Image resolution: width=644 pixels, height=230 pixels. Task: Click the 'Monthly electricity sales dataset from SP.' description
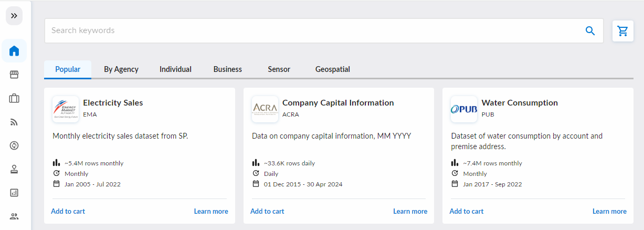click(120, 136)
